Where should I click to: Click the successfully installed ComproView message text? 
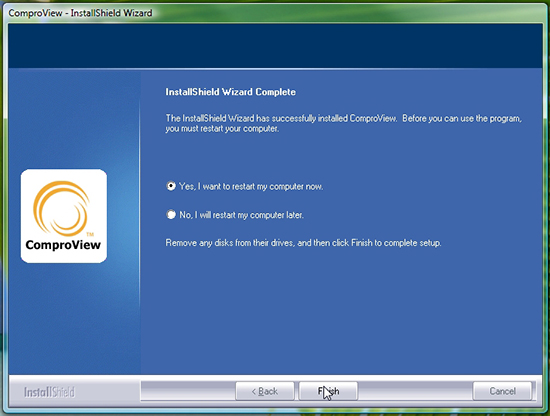(344, 123)
